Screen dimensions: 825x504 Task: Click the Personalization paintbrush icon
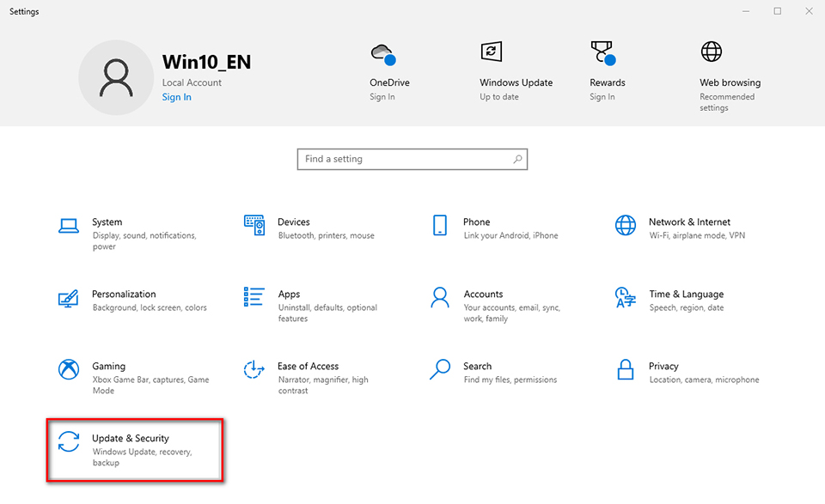click(x=69, y=298)
